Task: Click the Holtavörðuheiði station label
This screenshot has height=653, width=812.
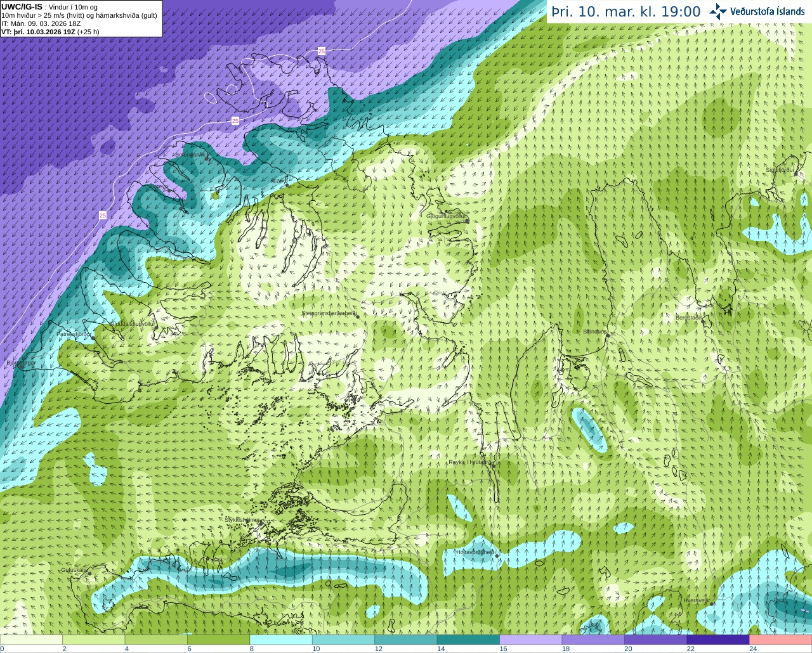Action: (475, 552)
